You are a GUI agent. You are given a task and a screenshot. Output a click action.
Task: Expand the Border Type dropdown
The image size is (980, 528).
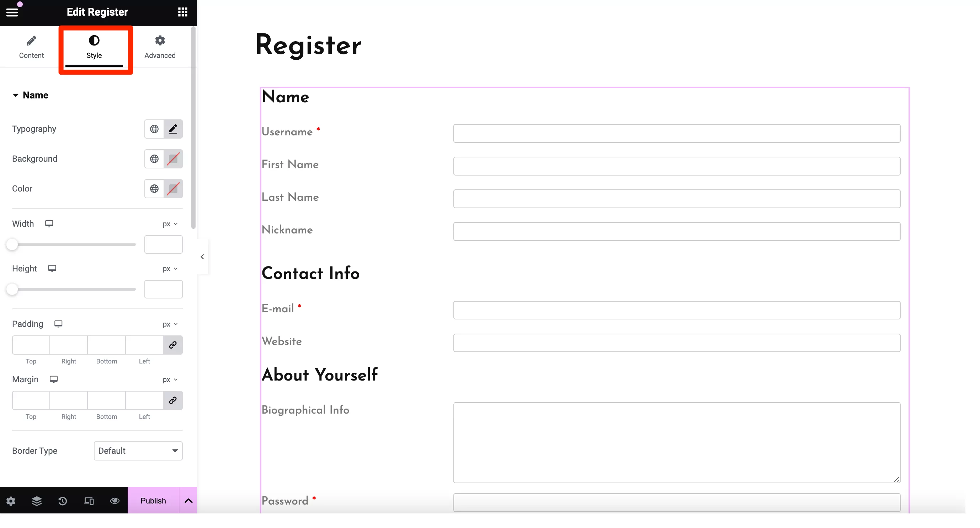pyautogui.click(x=137, y=450)
